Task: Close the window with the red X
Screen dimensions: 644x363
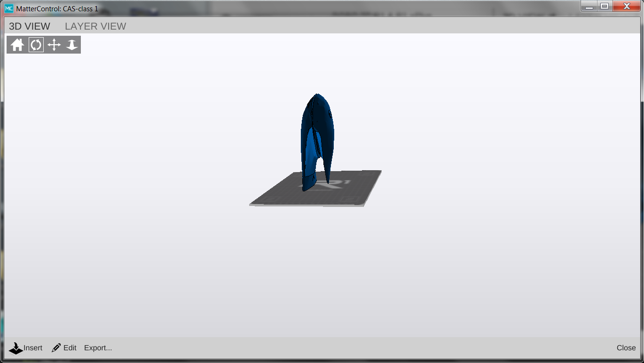Action: coord(627,7)
